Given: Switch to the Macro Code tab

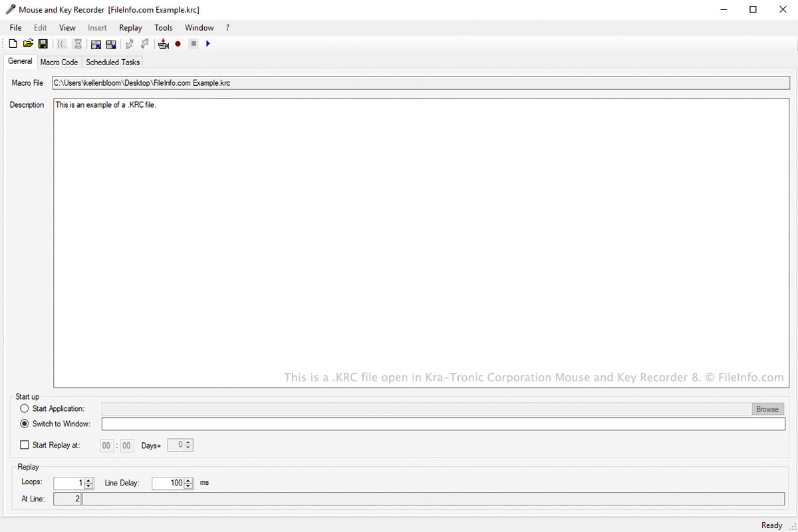Looking at the screenshot, I should pyautogui.click(x=59, y=62).
